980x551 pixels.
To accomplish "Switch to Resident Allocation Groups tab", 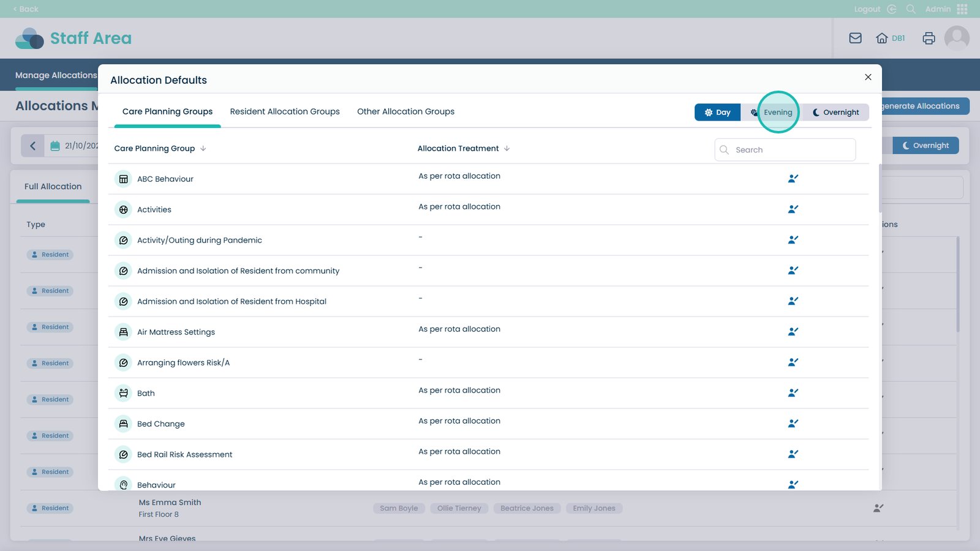I will pos(285,111).
